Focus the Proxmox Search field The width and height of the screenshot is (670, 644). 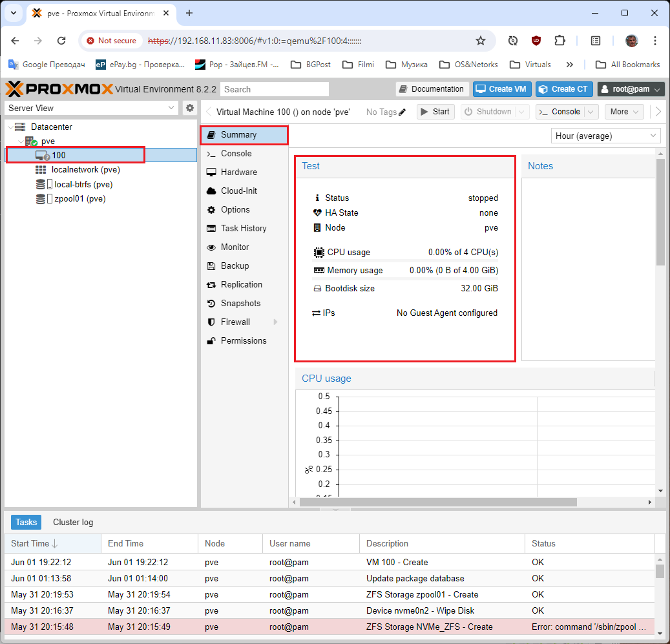click(275, 89)
